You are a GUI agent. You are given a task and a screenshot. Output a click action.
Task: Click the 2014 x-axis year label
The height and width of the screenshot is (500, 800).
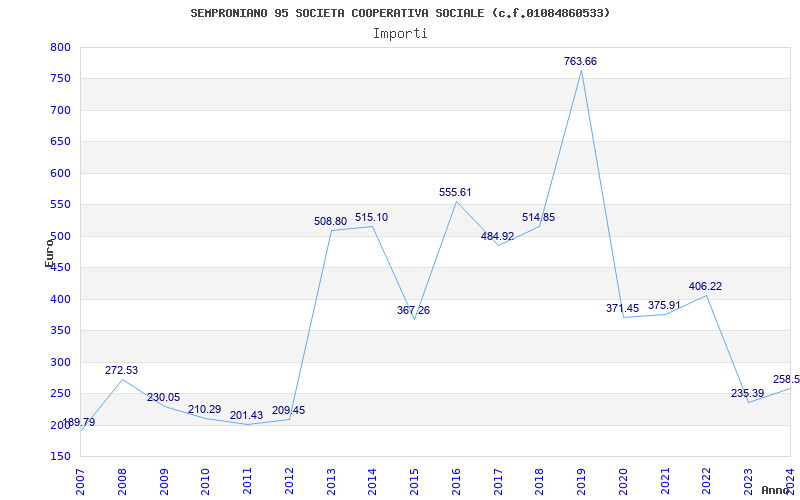(373, 482)
